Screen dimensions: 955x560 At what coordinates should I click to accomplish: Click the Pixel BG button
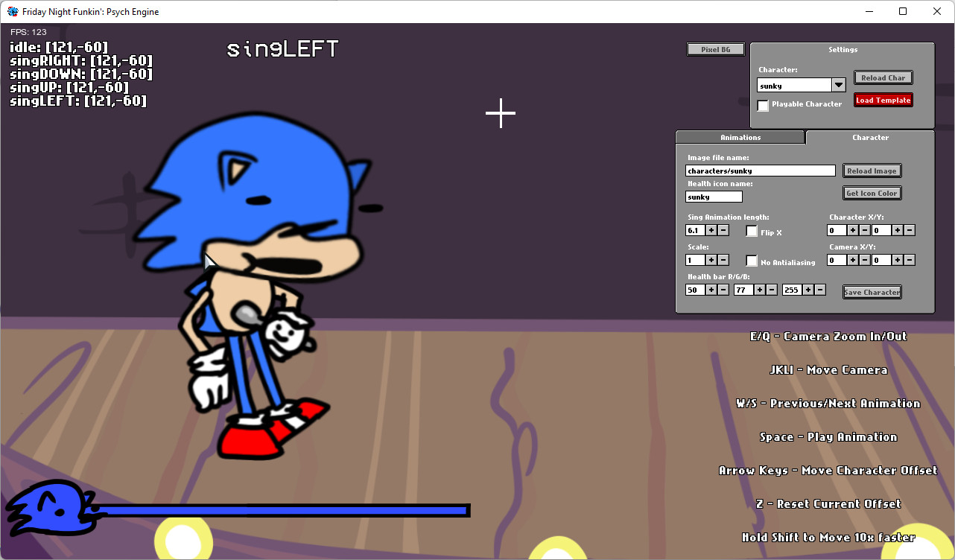pyautogui.click(x=715, y=49)
